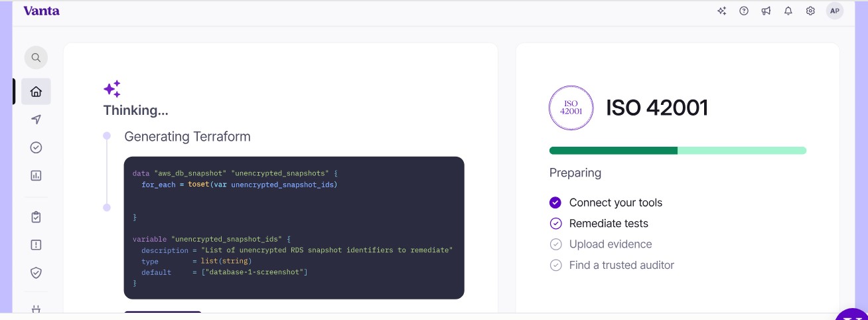Open the plug integrations sidebar icon

[x=36, y=309]
